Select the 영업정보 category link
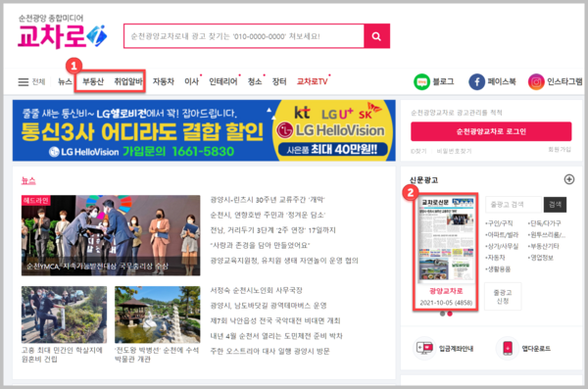Screen dimensions: 588x389 click(x=541, y=258)
